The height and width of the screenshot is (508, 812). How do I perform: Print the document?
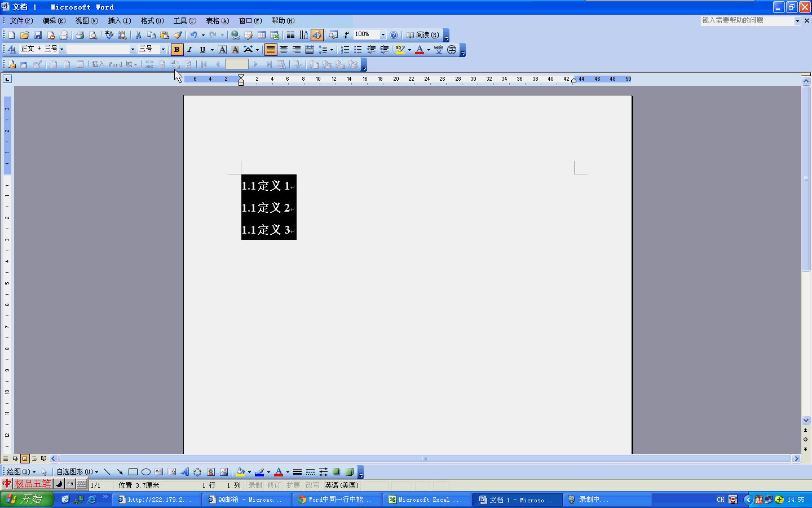[x=80, y=35]
